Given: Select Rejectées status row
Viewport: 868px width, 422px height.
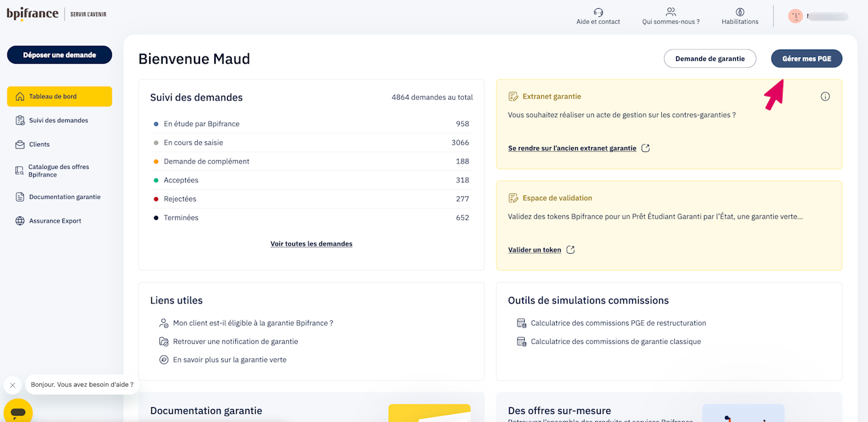Looking at the screenshot, I should pyautogui.click(x=311, y=199).
